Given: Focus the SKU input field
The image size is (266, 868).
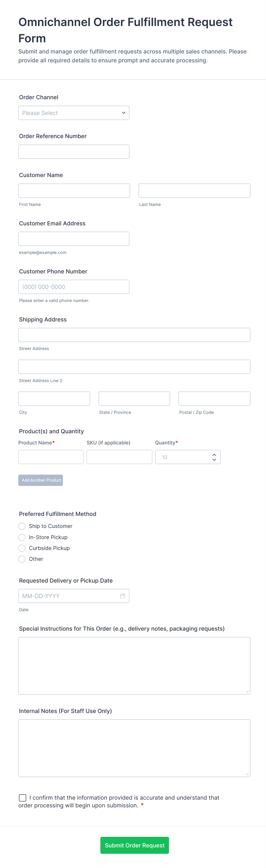Looking at the screenshot, I should [119, 457].
